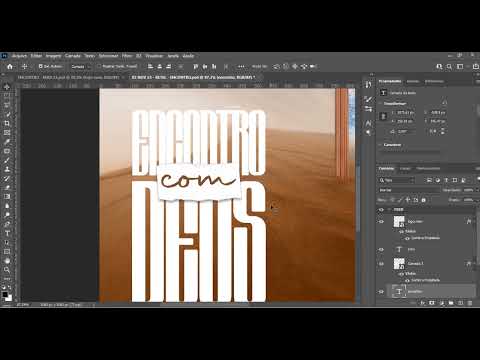
Task: Open the Camada menu
Action: (x=72, y=56)
